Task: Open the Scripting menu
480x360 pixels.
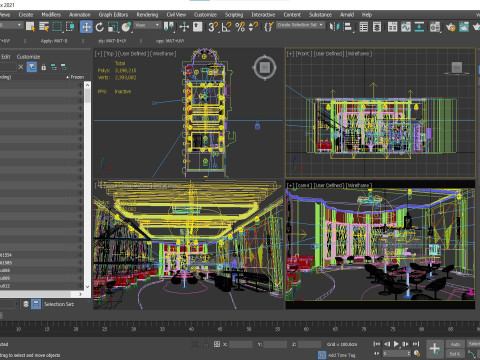Action: click(234, 15)
